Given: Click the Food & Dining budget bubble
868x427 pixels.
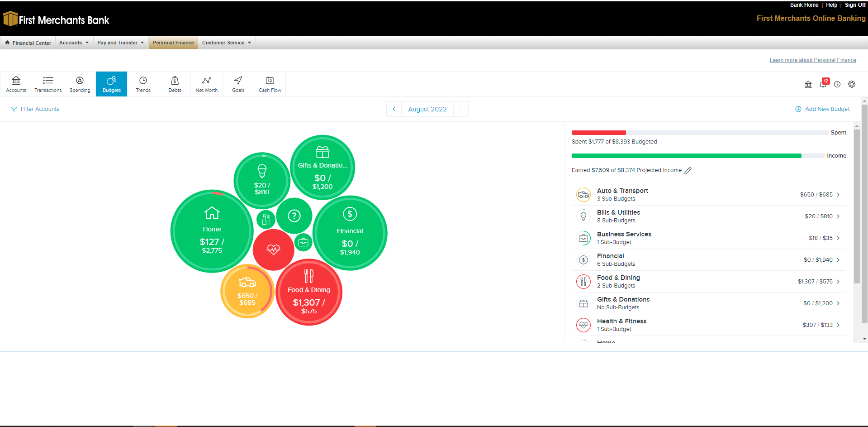Looking at the screenshot, I should click(x=309, y=292).
